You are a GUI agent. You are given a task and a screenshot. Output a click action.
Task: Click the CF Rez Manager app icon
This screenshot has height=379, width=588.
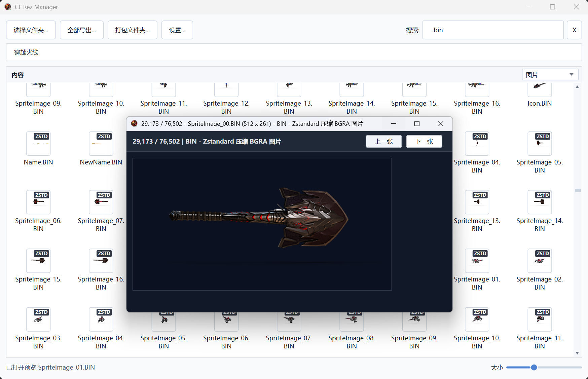point(8,7)
